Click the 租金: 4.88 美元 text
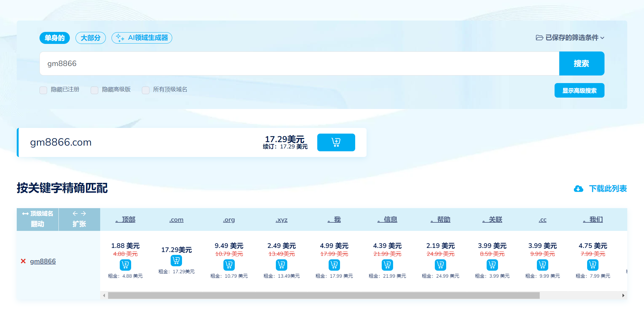The width and height of the screenshot is (644, 313). (x=125, y=276)
